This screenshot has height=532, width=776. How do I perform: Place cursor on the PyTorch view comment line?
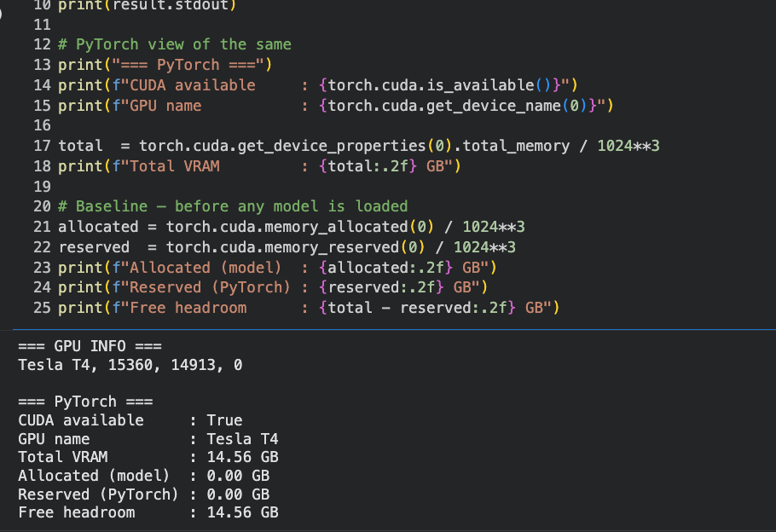[x=175, y=44]
